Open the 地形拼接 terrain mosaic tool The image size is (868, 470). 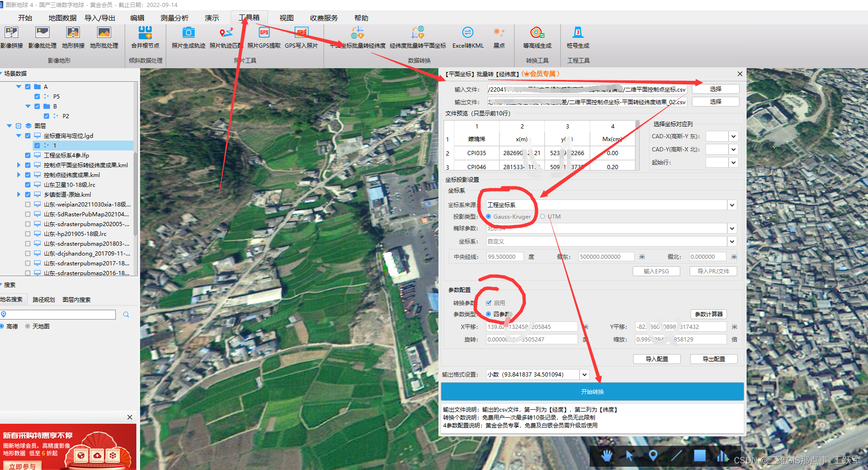point(73,37)
